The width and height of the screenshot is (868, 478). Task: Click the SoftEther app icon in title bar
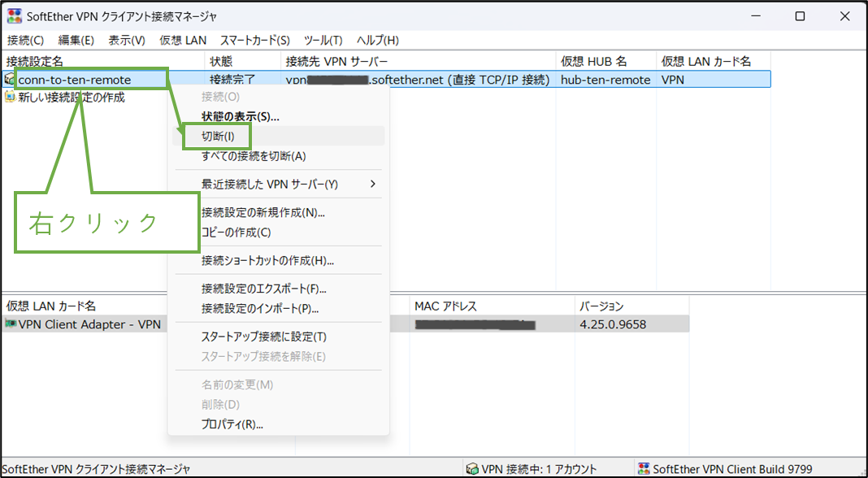(15, 16)
